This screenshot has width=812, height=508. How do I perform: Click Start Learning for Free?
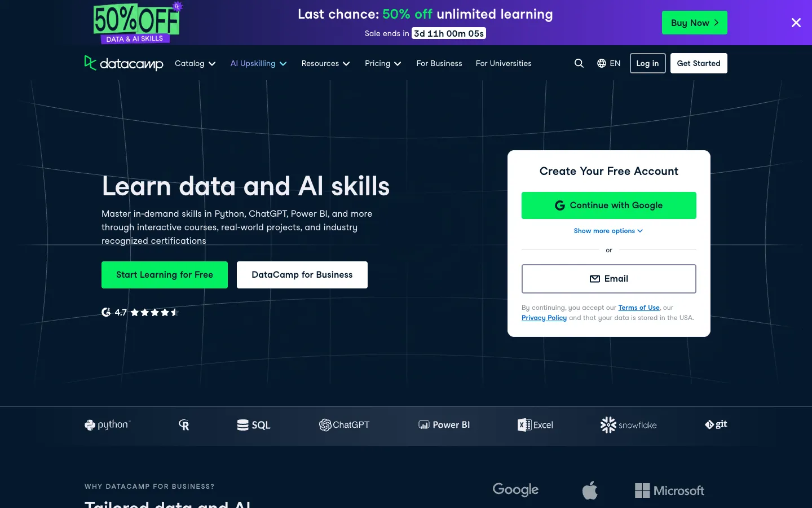point(165,275)
